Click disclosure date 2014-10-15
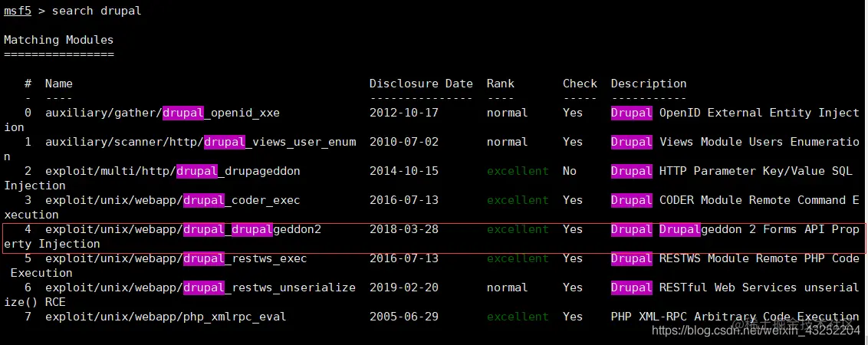This screenshot has height=345, width=868. pyautogui.click(x=404, y=171)
